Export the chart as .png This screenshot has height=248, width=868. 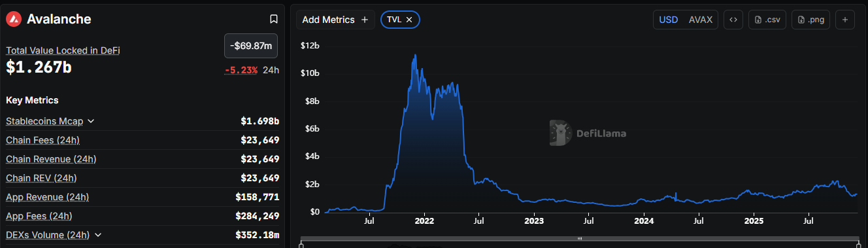click(810, 20)
